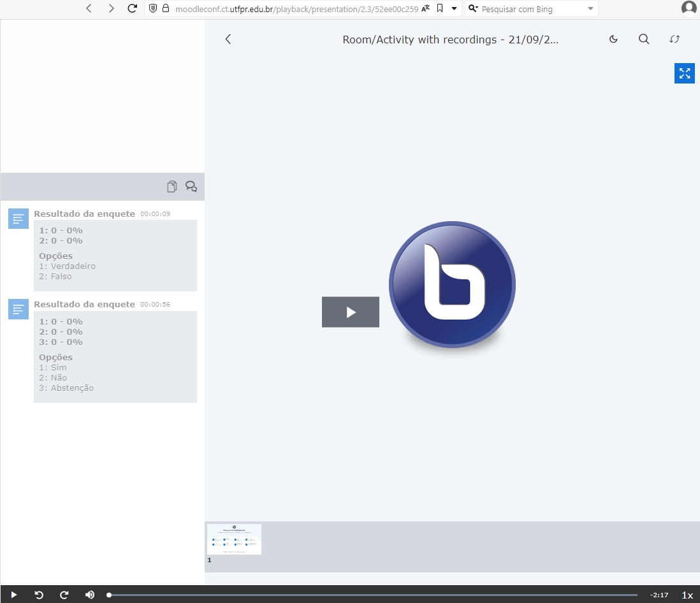This screenshot has width=700, height=603.
Task: Skip backward in the recording
Action: [39, 595]
